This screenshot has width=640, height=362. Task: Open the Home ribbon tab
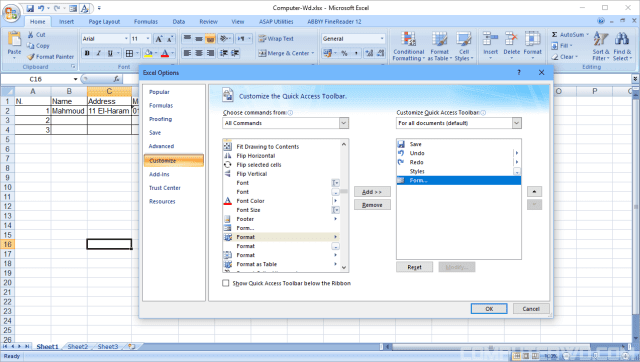click(38, 22)
